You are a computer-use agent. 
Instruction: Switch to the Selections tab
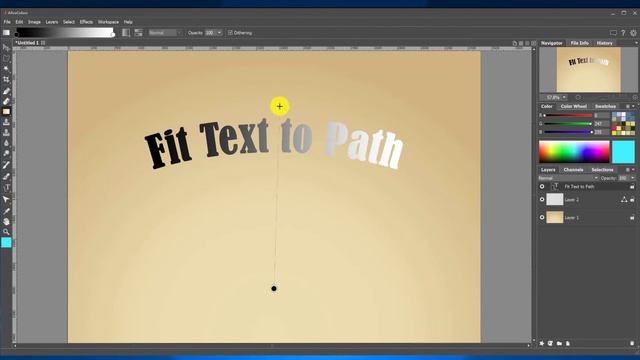[x=602, y=169]
